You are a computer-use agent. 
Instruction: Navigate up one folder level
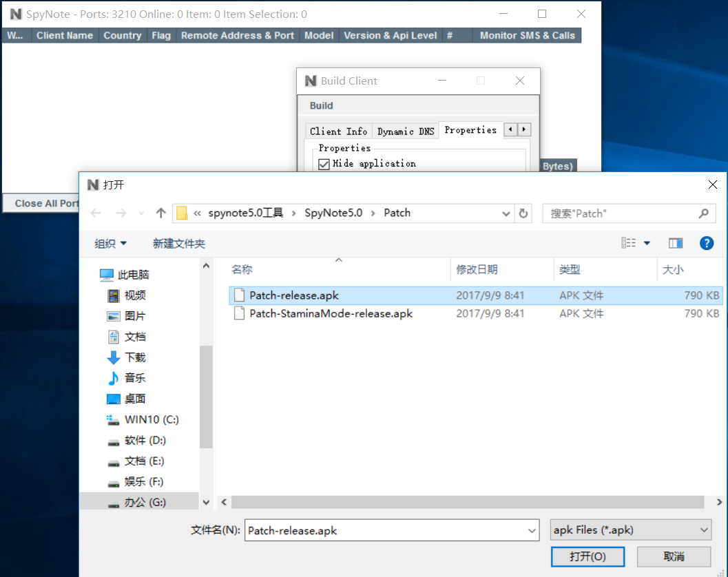(160, 213)
